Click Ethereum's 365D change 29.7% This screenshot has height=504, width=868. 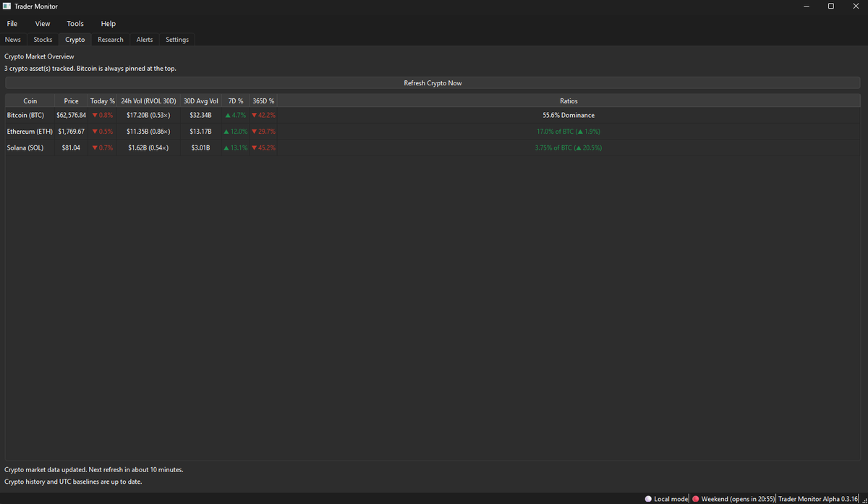point(263,132)
